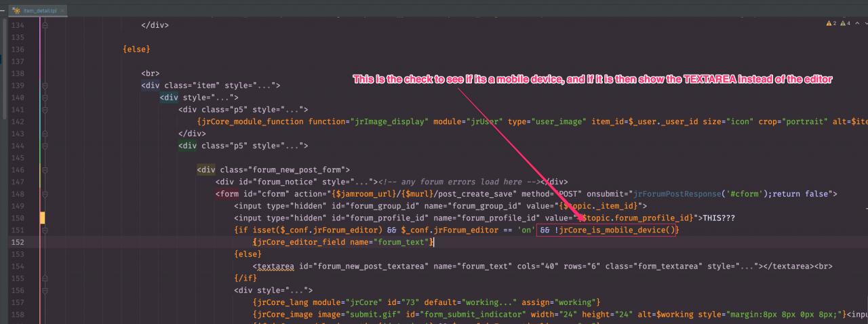Open the weak warnings count indicator showing 4

click(844, 24)
